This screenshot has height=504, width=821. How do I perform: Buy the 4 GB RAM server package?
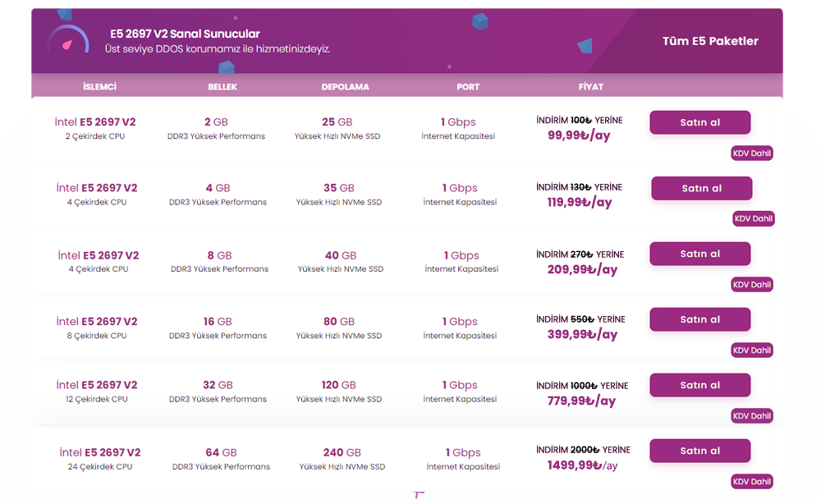pos(702,188)
